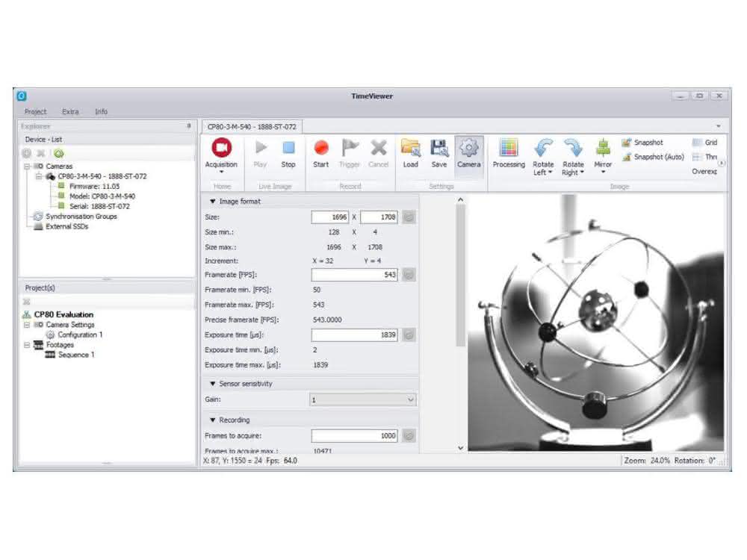This screenshot has width=747, height=560.
Task: Click the remove X icon in Device List toolbar
Action: (x=41, y=153)
